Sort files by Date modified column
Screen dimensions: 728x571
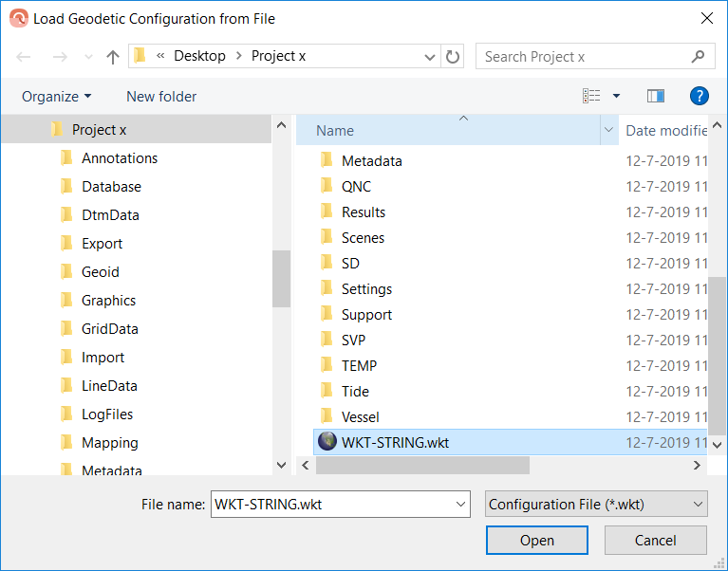(665, 130)
